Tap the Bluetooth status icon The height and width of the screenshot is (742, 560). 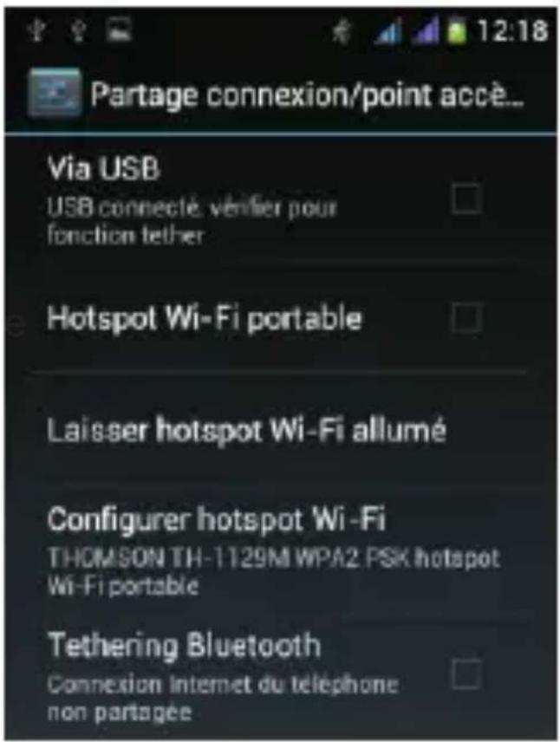coord(341,32)
